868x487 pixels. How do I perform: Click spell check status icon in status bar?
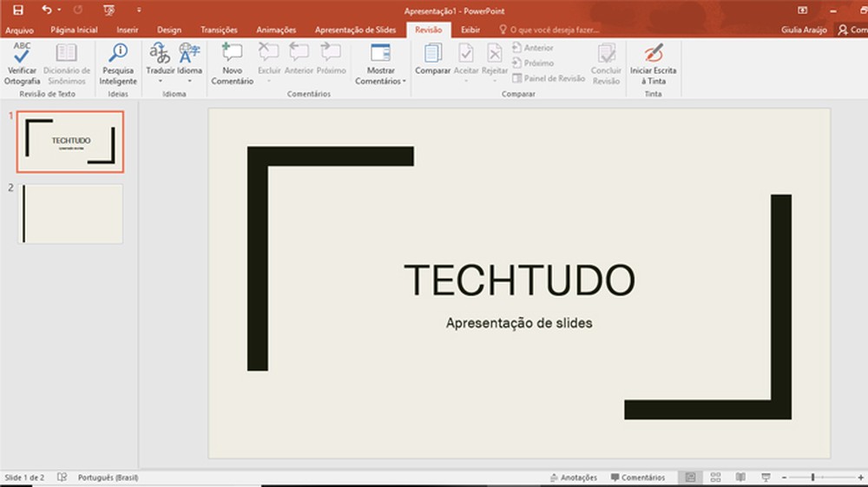[62, 477]
